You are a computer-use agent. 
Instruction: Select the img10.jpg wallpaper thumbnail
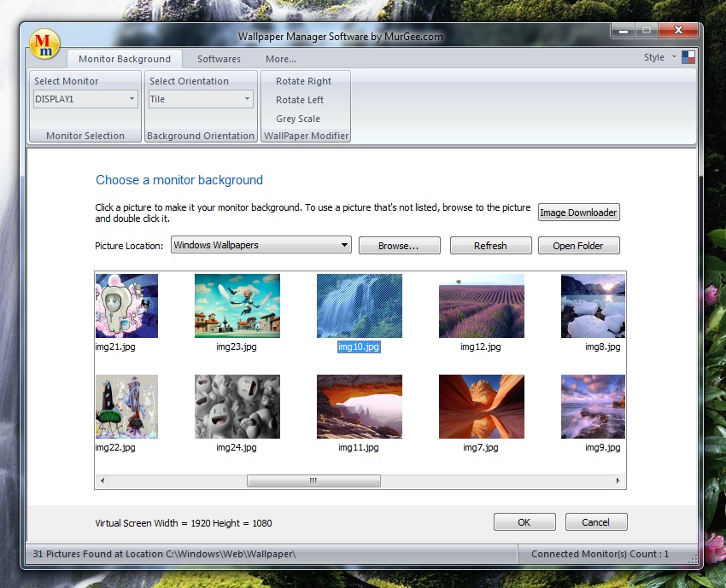359,306
